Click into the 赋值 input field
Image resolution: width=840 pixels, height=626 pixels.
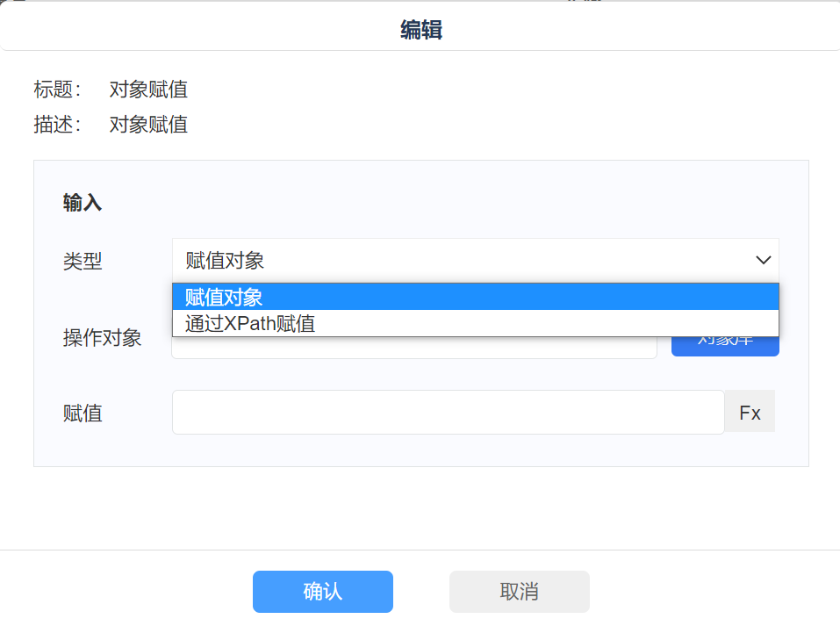(x=448, y=413)
